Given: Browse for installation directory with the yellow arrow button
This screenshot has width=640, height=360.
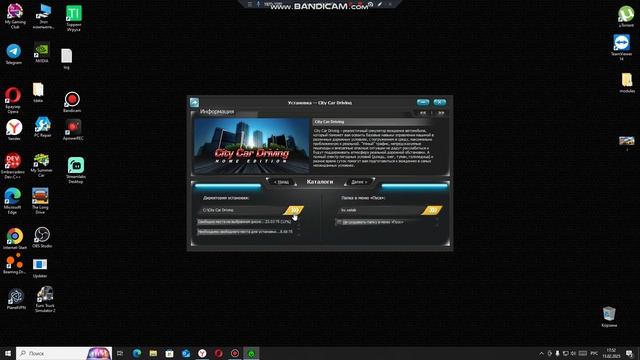Looking at the screenshot, I should [x=294, y=210].
